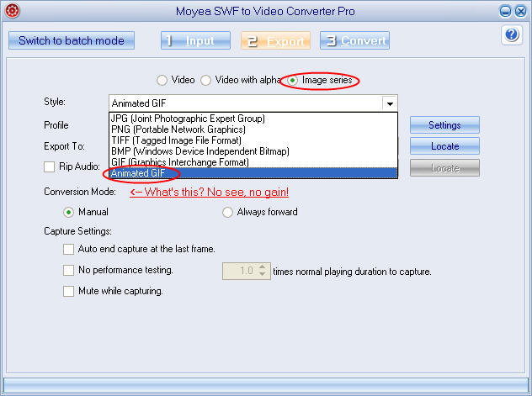
Task: Select Always forward conversion mode
Action: 227,213
